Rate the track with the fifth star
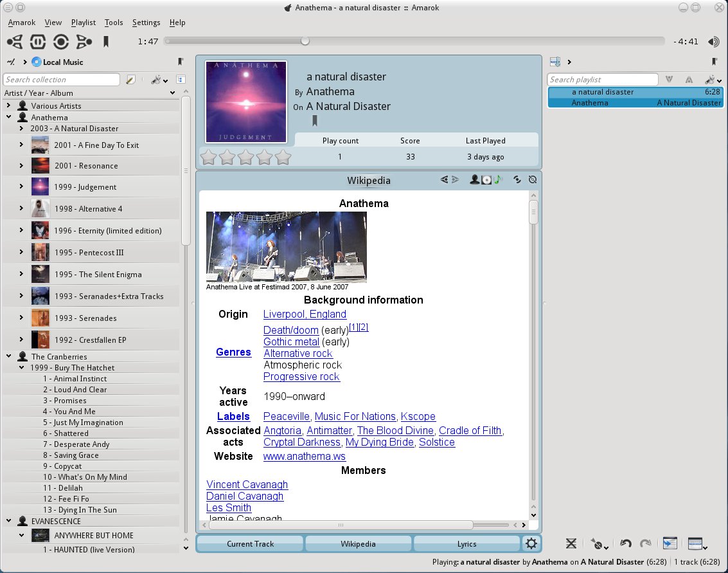 (x=283, y=158)
